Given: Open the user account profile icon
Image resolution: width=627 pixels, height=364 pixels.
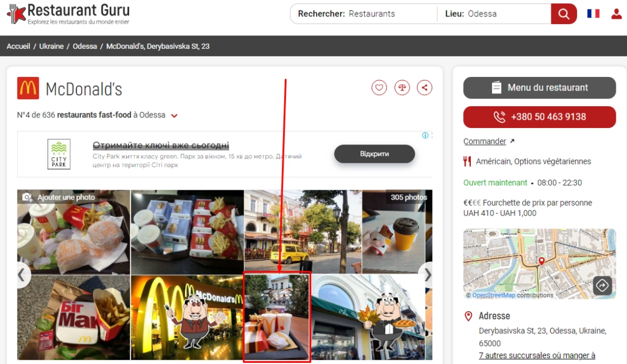Looking at the screenshot, I should pos(616,14).
